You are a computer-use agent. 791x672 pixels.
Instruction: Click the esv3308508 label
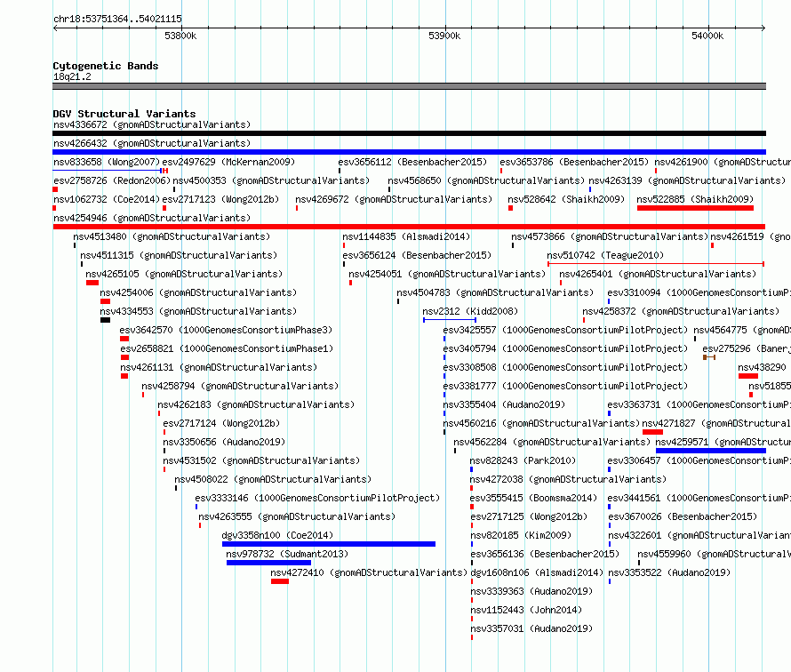click(x=565, y=367)
